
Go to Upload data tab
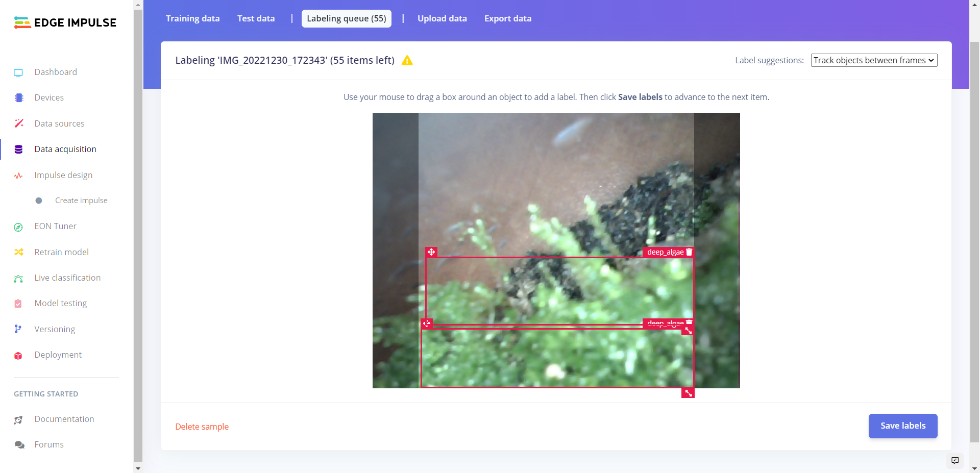[x=442, y=18]
